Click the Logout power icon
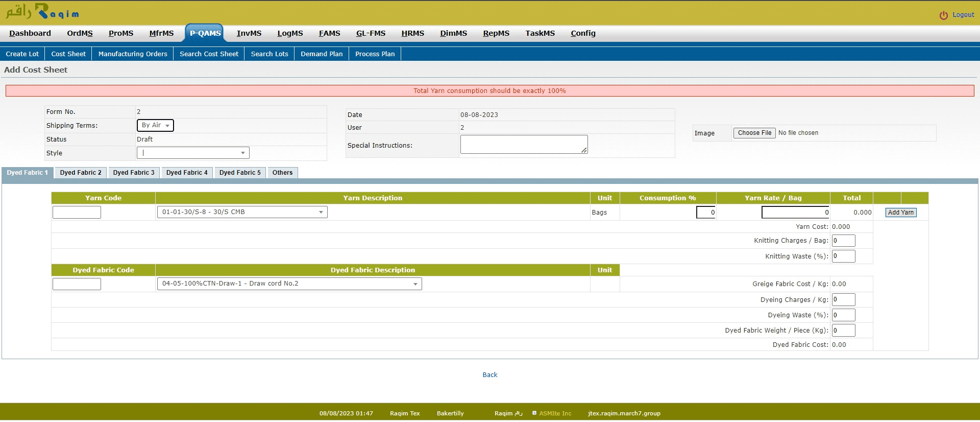 click(943, 15)
